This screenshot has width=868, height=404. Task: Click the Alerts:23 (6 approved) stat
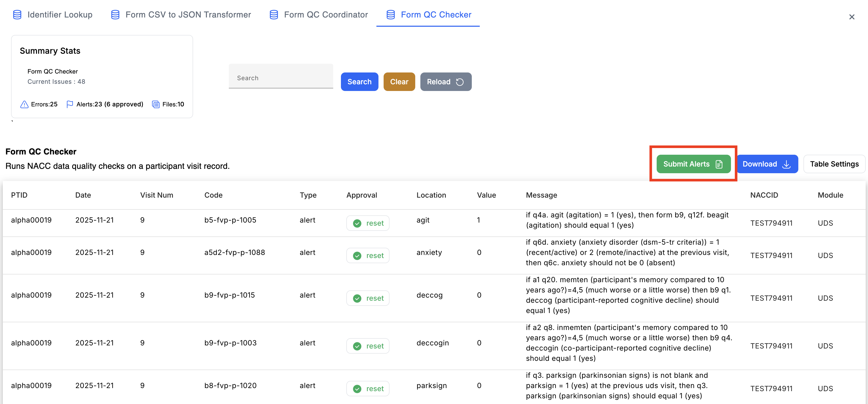(x=105, y=104)
